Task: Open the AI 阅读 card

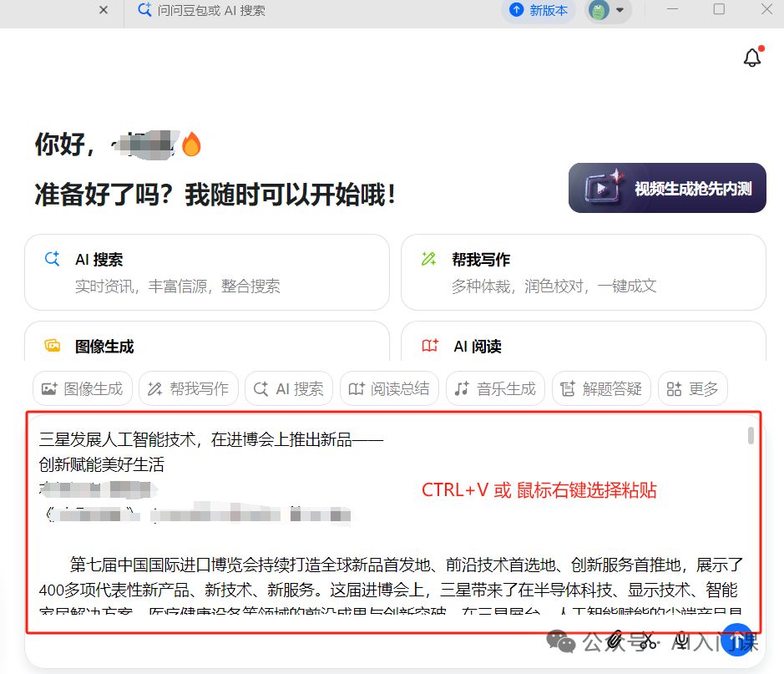Action: [x=584, y=342]
